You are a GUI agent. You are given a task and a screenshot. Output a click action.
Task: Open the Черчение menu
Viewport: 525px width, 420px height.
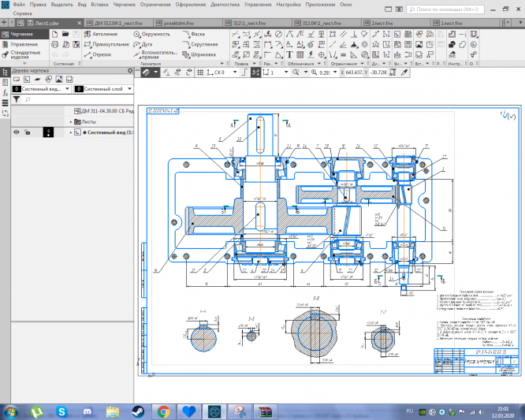point(124,4)
